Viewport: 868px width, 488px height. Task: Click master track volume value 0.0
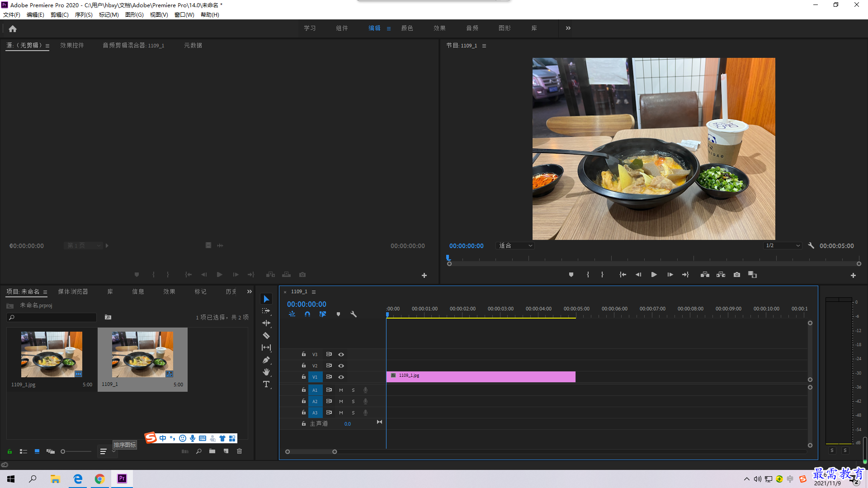[x=348, y=424]
